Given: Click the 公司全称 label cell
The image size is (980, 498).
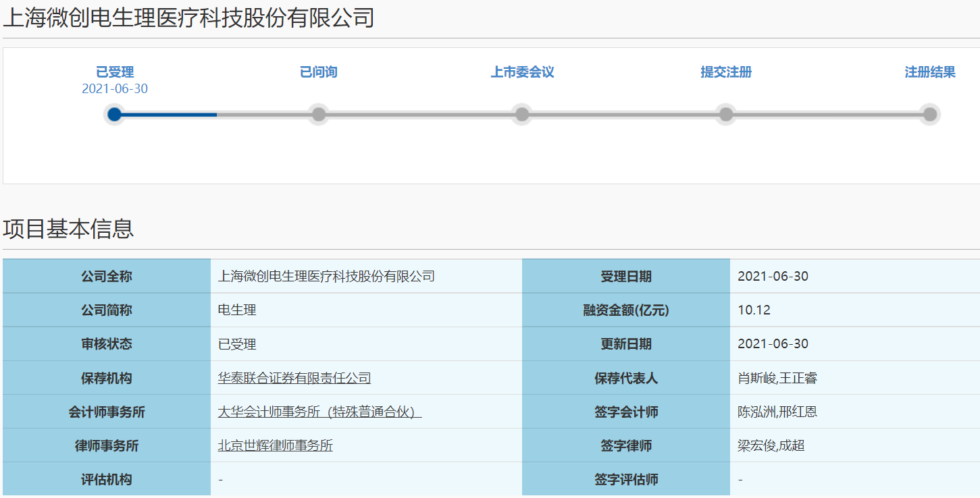Looking at the screenshot, I should coord(107,276).
